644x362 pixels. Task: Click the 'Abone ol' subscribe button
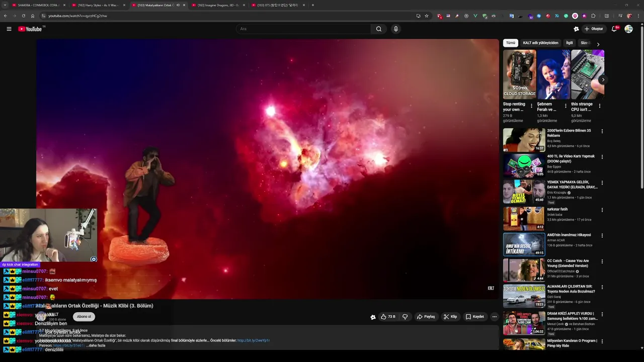[84, 317]
